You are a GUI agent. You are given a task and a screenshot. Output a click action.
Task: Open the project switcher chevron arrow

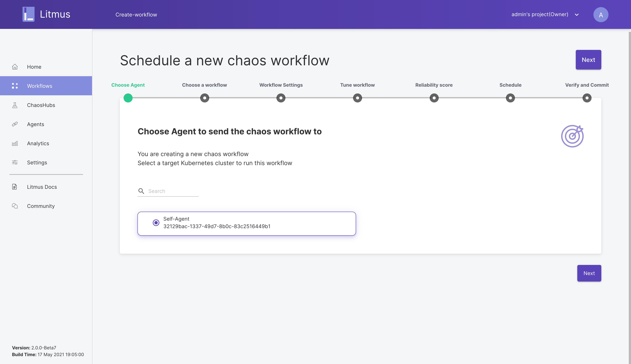[x=577, y=15]
